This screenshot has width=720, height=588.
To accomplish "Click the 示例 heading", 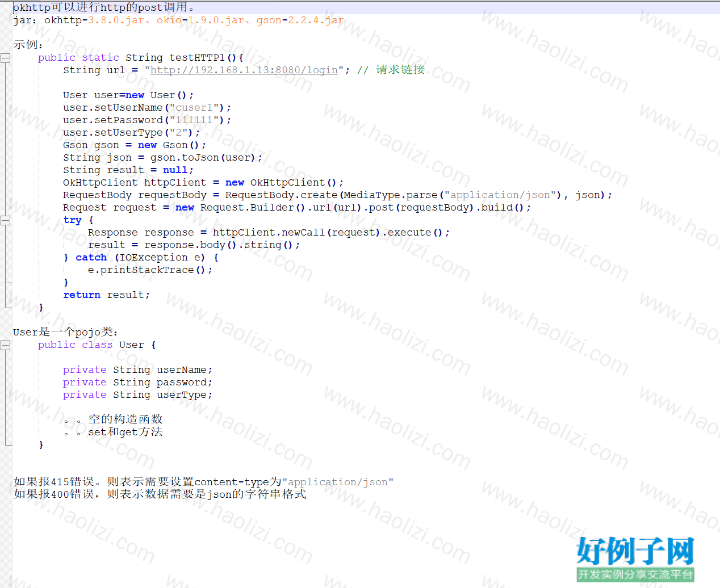I will [x=28, y=45].
